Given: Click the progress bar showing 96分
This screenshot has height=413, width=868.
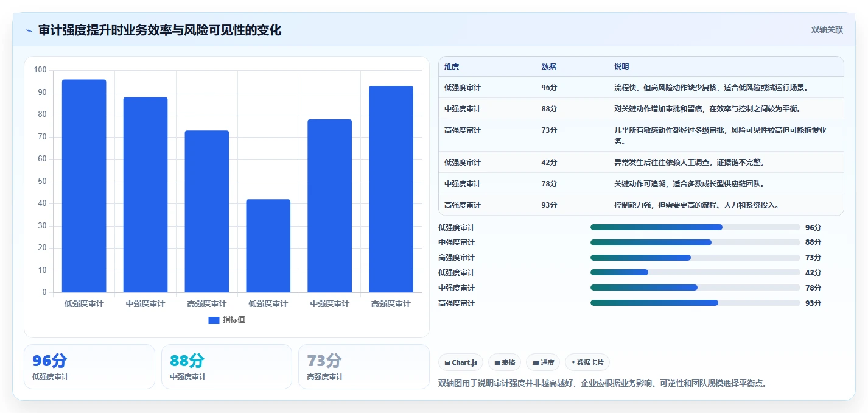Looking at the screenshot, I should click(695, 227).
